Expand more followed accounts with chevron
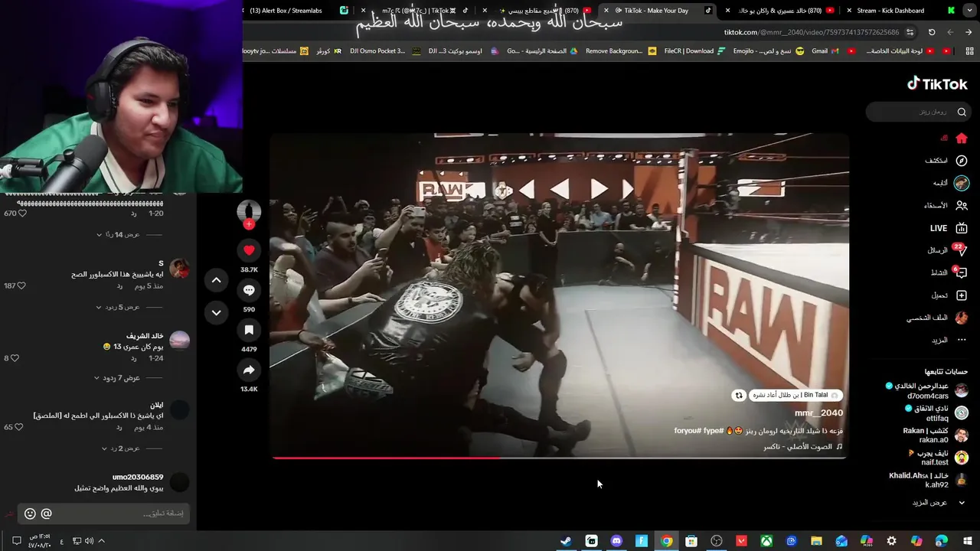Image resolution: width=980 pixels, height=551 pixels. click(x=962, y=503)
